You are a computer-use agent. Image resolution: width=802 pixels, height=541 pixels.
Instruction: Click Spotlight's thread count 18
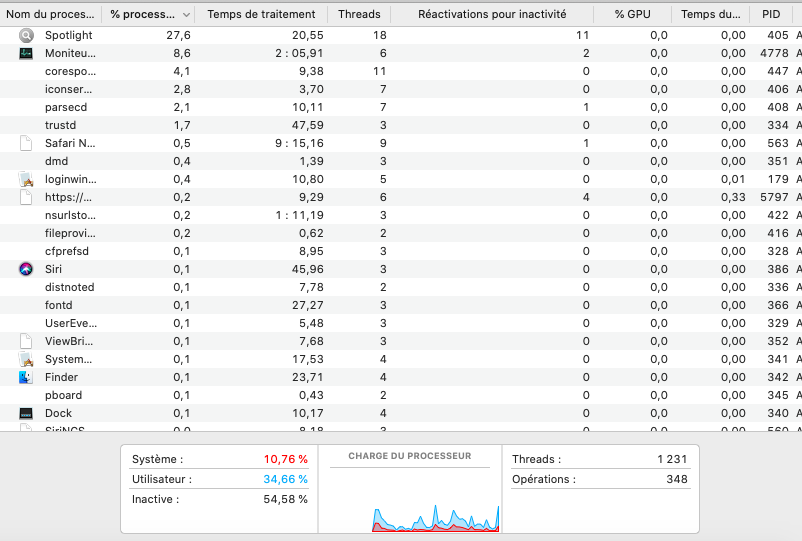(380, 35)
